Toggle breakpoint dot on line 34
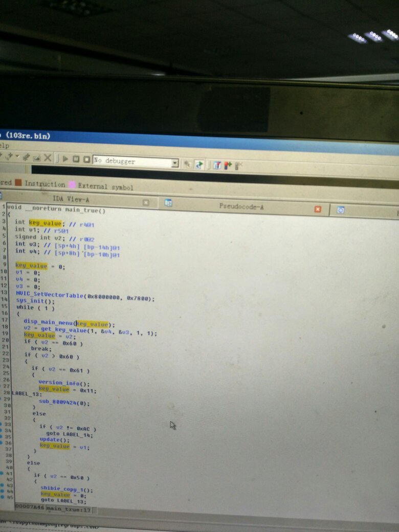The width and height of the screenshot is (399, 532). (x=2, y=430)
